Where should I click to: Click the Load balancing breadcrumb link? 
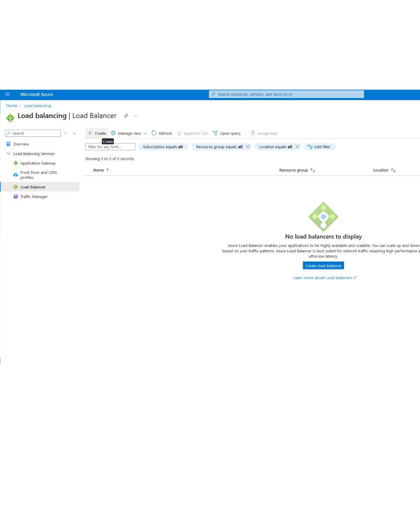click(x=37, y=106)
